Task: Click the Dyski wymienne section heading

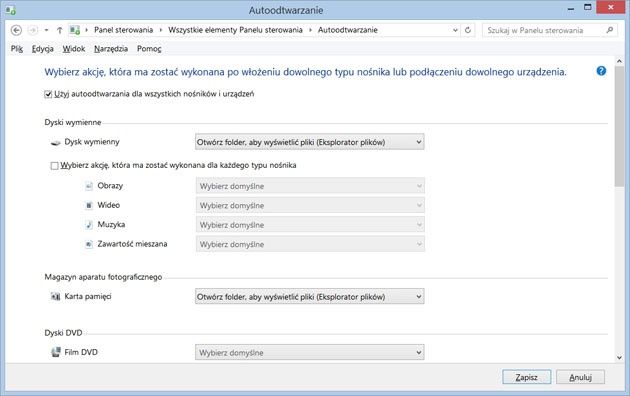Action: (x=73, y=122)
